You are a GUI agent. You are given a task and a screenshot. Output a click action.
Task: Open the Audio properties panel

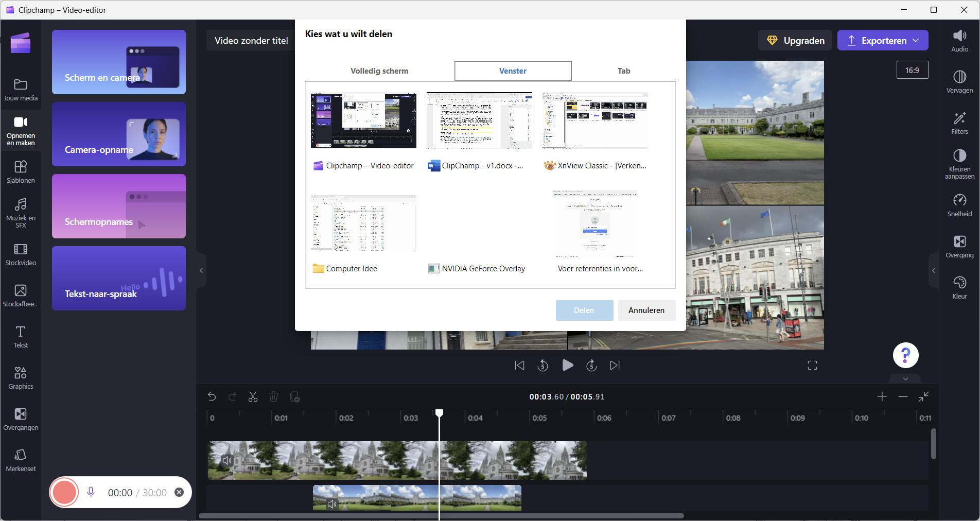point(959,41)
